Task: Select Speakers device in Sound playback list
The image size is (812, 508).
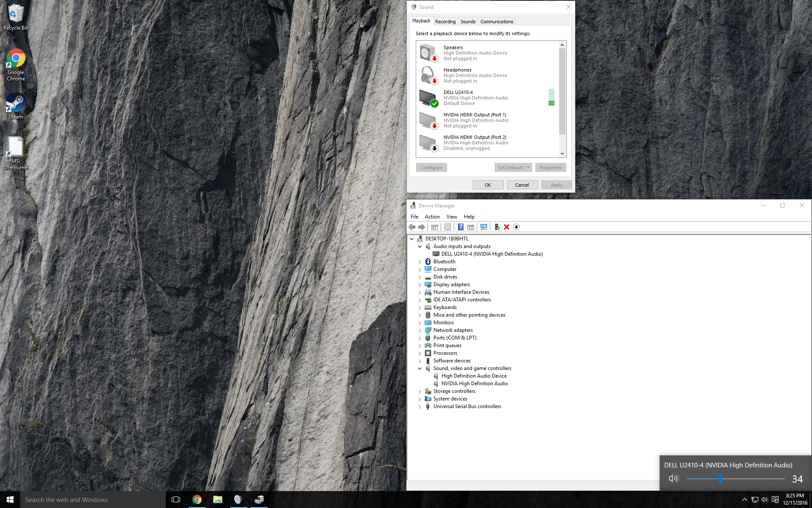Action: pyautogui.click(x=488, y=53)
